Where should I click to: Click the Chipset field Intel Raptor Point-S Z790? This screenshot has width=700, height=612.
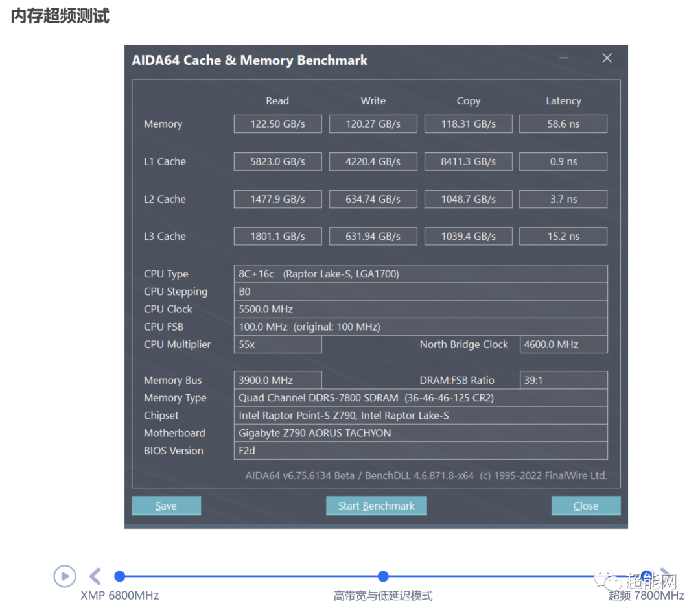[x=421, y=415]
